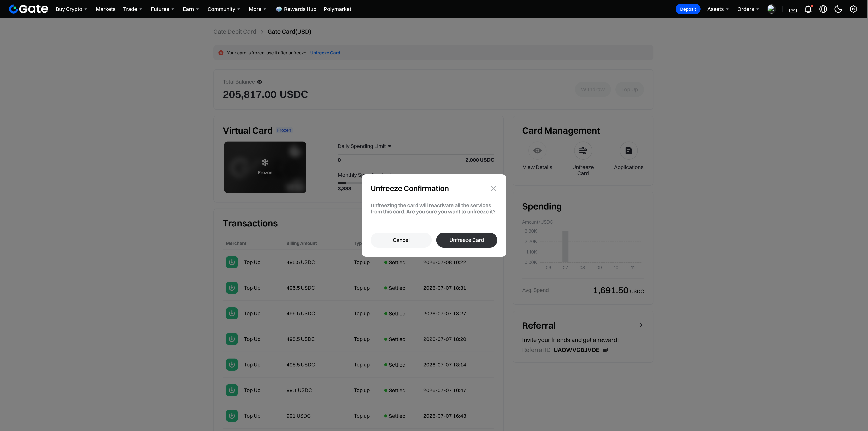Open the download app icon
The height and width of the screenshot is (431, 868).
coord(793,9)
